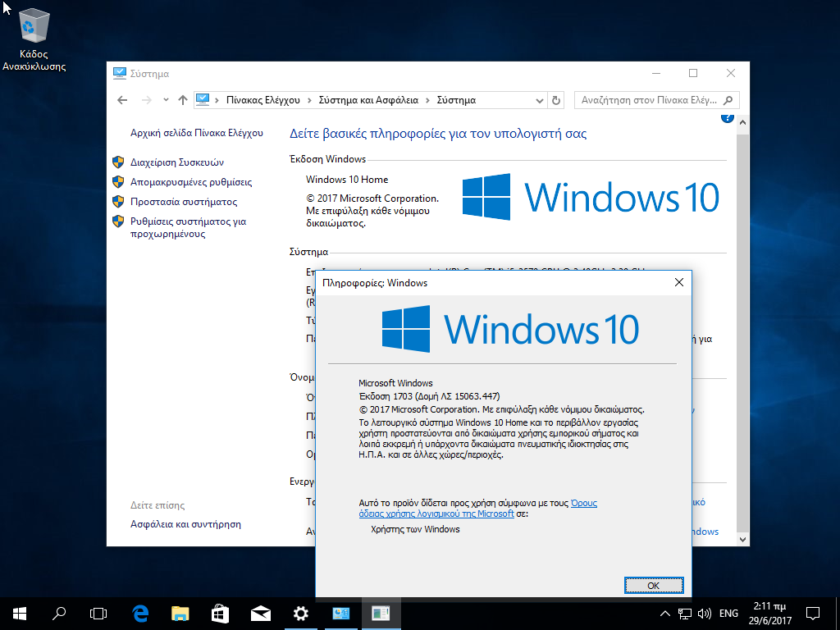Viewport: 840px width, 630px height.
Task: Expand the chevron after Σύστημα και Ασφάλεια in the breadcrumb
Action: [x=427, y=100]
